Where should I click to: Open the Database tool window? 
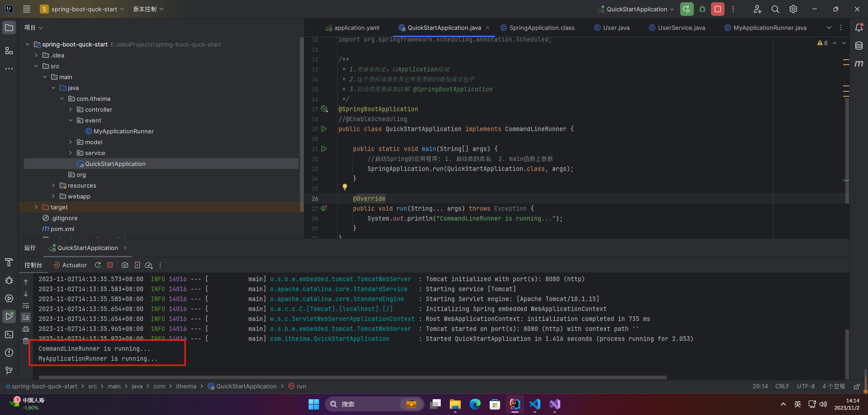point(859,46)
